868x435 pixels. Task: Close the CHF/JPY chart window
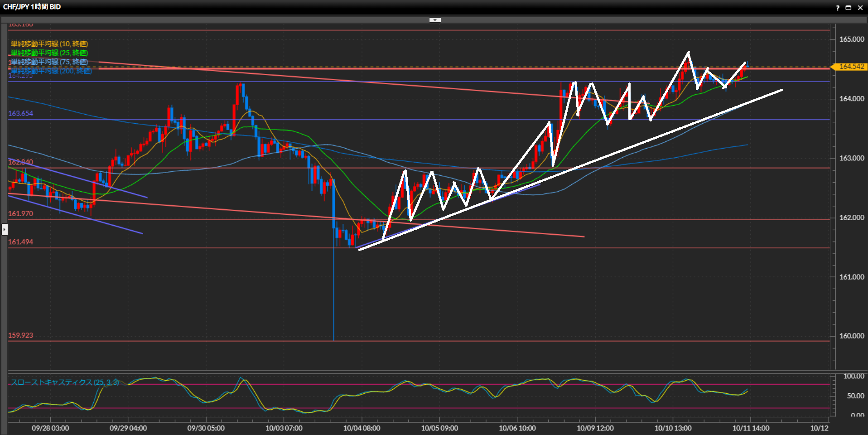pos(860,8)
